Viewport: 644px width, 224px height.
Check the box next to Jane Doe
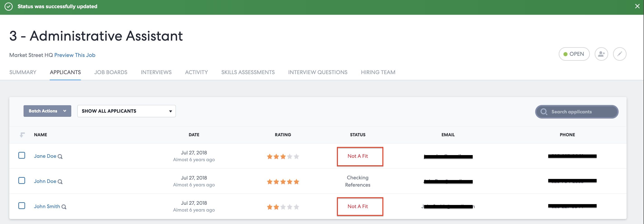coord(22,155)
